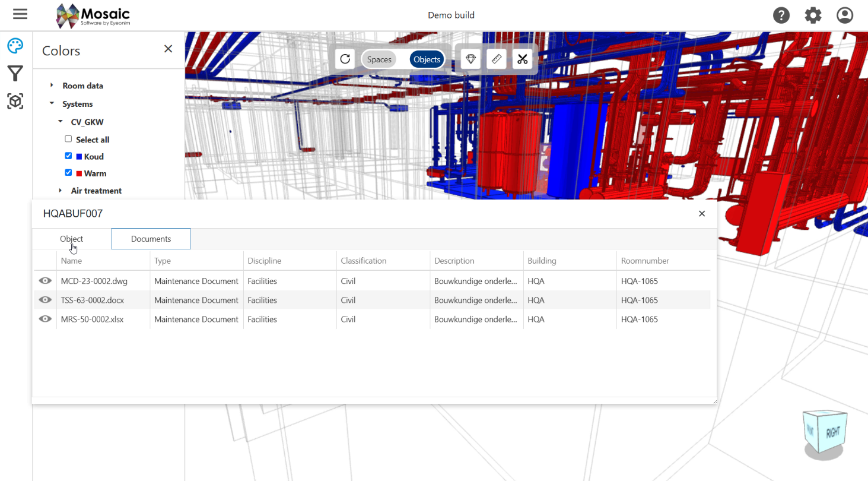Click the blue Koud color swatch

coord(79,157)
